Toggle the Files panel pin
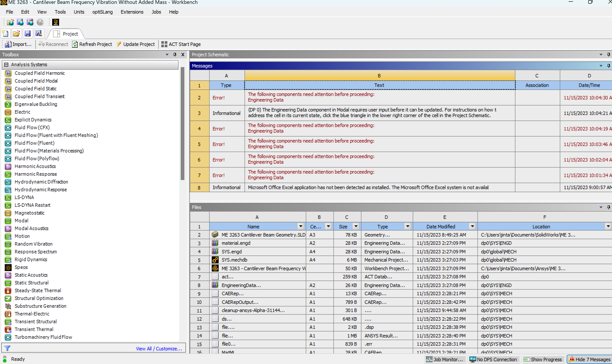 [x=609, y=207]
